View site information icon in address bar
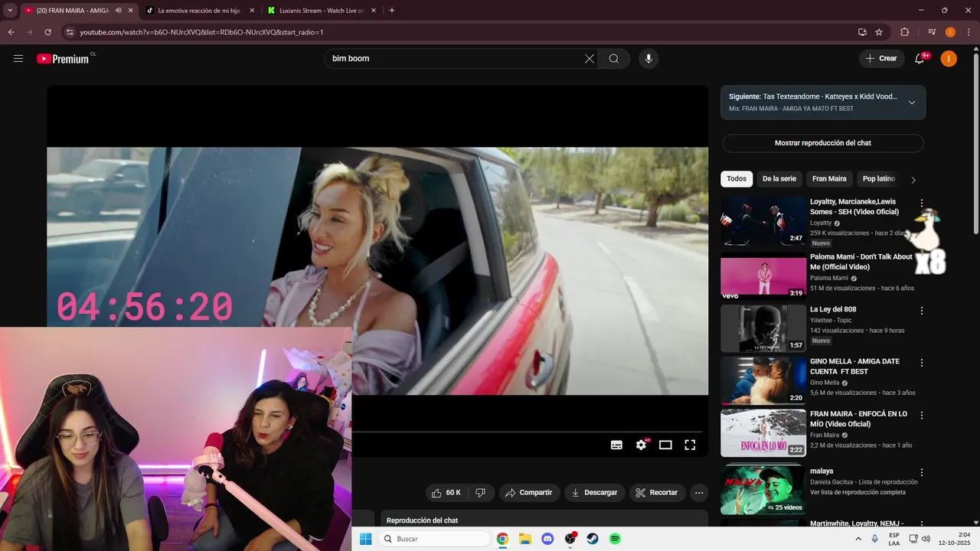 (x=70, y=32)
